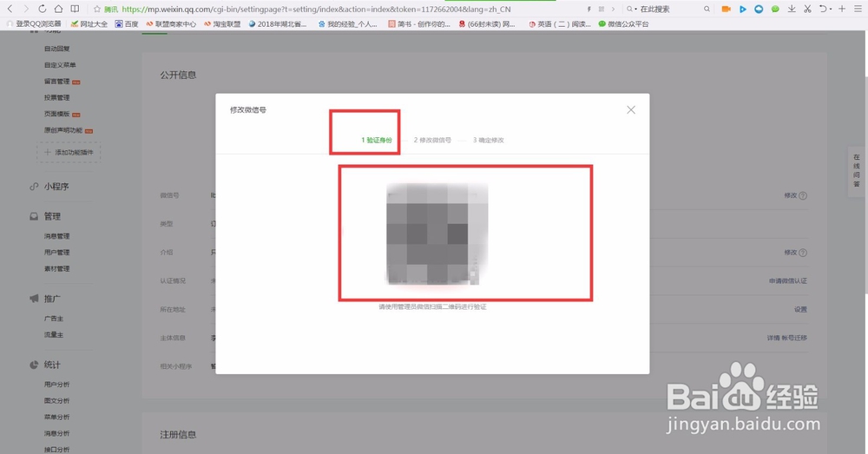
Task: Click help icon next to 介绍 修改
Action: coord(803,253)
